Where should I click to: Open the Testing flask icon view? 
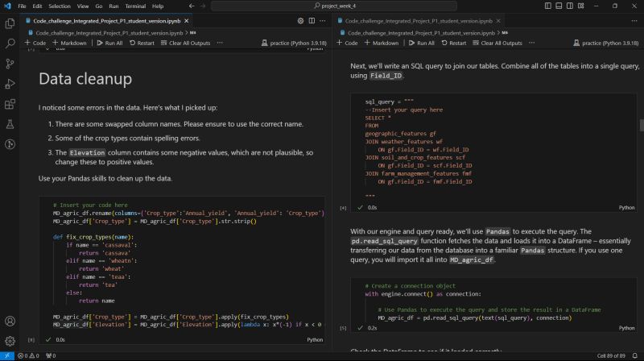click(x=10, y=124)
